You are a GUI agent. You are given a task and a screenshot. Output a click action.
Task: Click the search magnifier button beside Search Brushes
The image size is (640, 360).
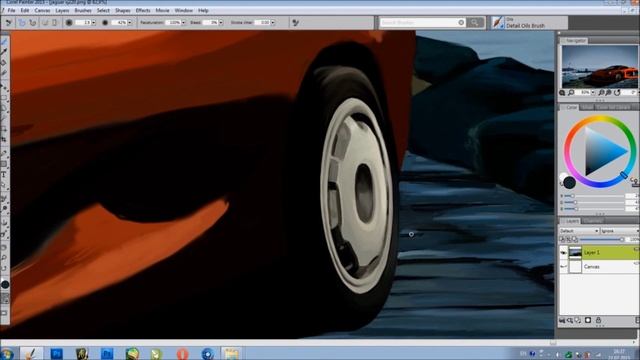tap(475, 22)
